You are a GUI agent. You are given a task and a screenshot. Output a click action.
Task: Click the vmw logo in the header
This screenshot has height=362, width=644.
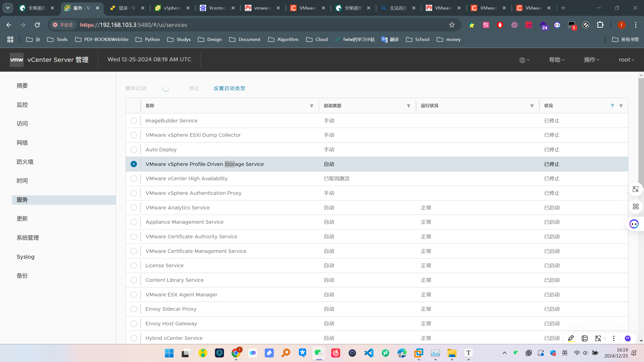(x=17, y=60)
